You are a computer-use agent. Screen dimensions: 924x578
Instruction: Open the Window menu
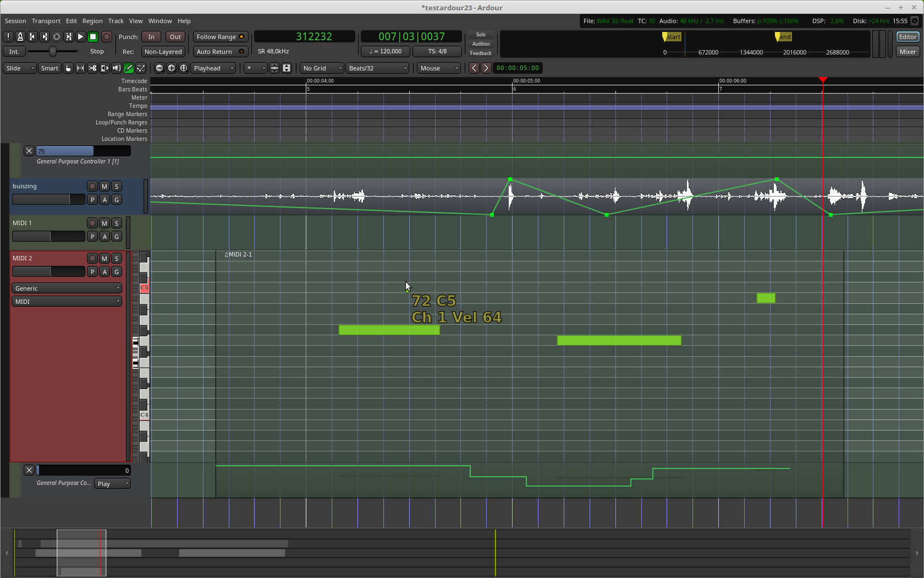coord(160,21)
